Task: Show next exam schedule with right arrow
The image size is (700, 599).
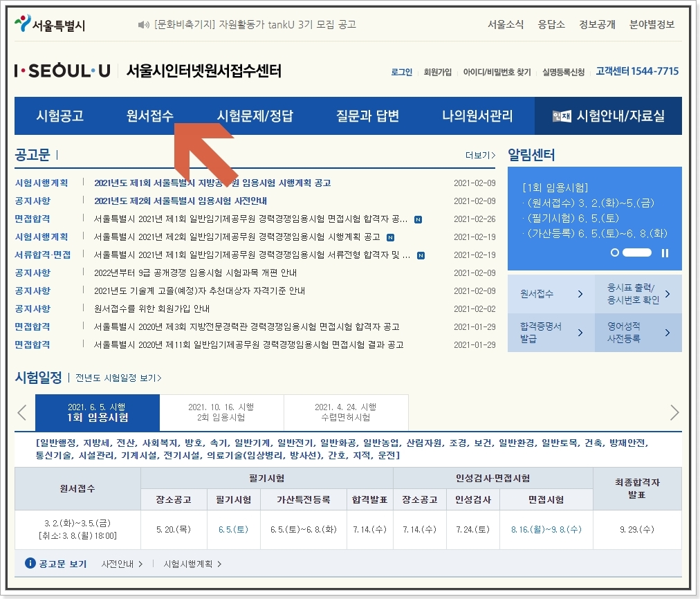Action: coord(674,412)
